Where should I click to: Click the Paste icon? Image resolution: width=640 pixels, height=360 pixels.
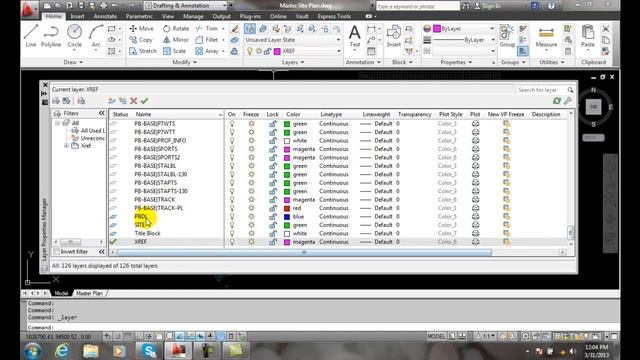[588, 36]
